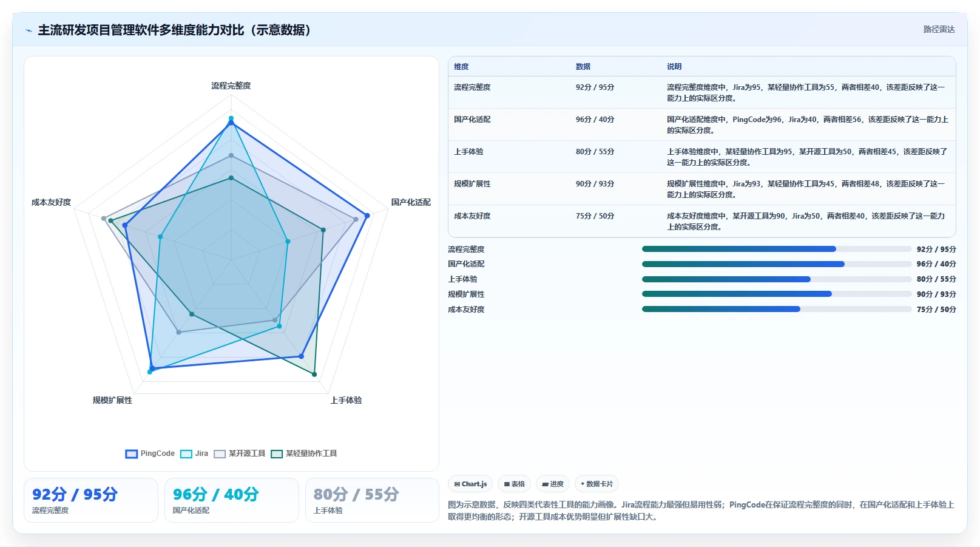Click the table icon on the 表格 tag
Image resolution: width=980 pixels, height=547 pixels.
pos(507,484)
